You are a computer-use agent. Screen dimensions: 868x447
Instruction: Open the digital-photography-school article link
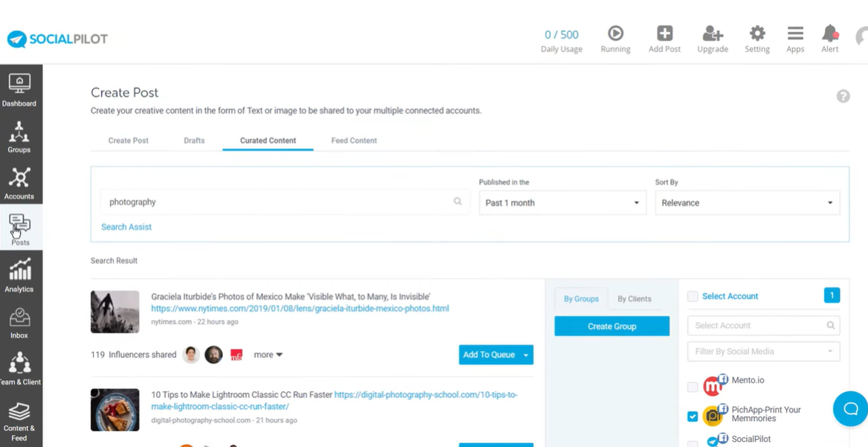point(335,401)
